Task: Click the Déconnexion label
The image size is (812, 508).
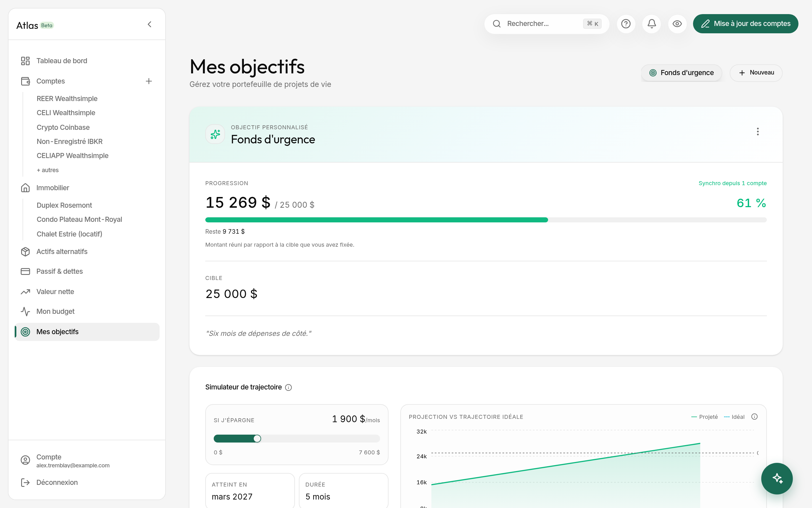Action: 57,483
